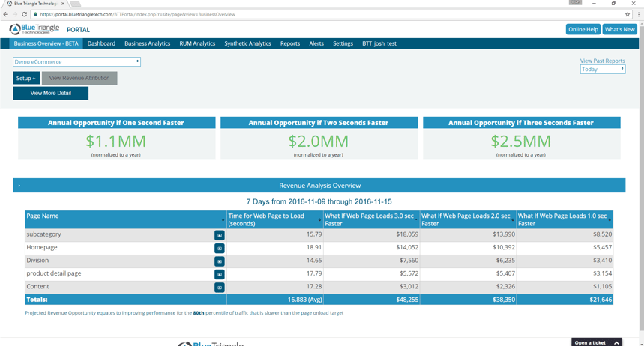
Task: Bookmark page using star icon
Action: coord(628,14)
